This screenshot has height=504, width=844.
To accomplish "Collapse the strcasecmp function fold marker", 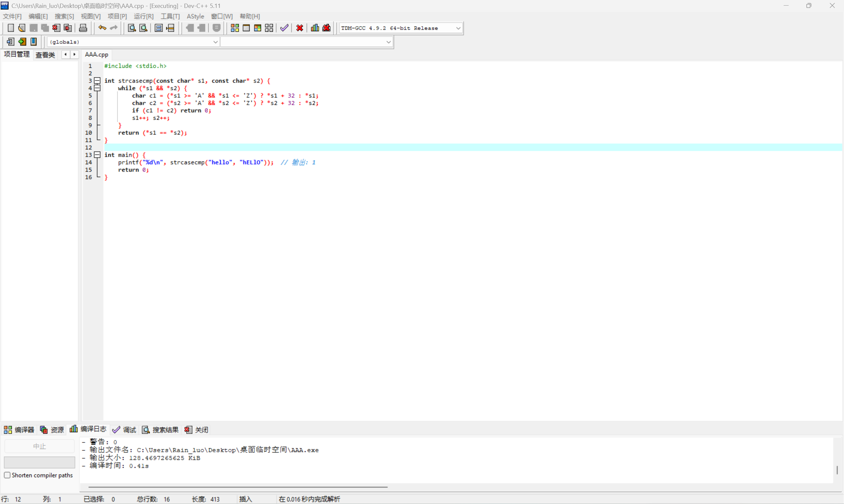I will 98,80.
